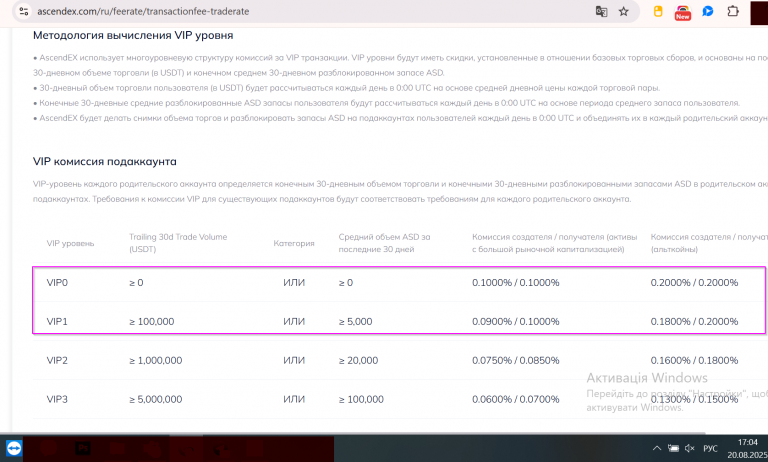Viewport: 768px width, 462px height.
Task: Open TeamViewer from the taskbar
Action: click(14, 448)
